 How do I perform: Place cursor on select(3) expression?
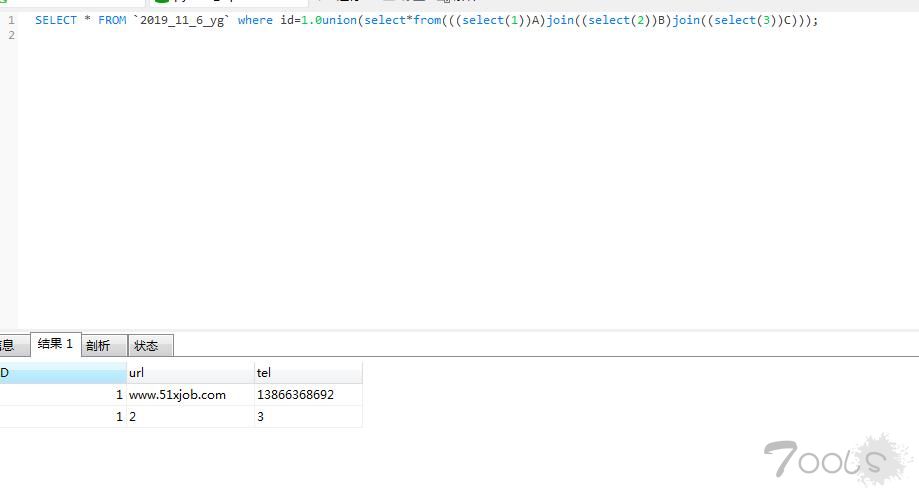coord(746,20)
